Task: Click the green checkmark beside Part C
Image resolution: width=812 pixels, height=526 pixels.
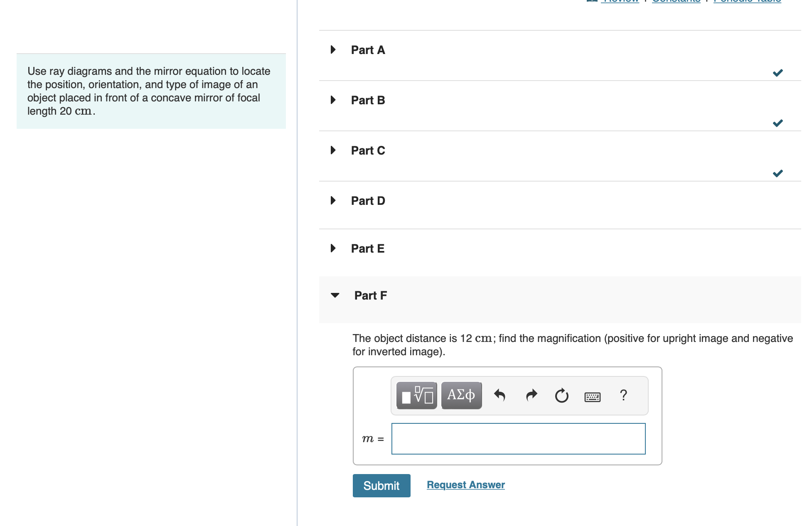Action: [x=778, y=173]
